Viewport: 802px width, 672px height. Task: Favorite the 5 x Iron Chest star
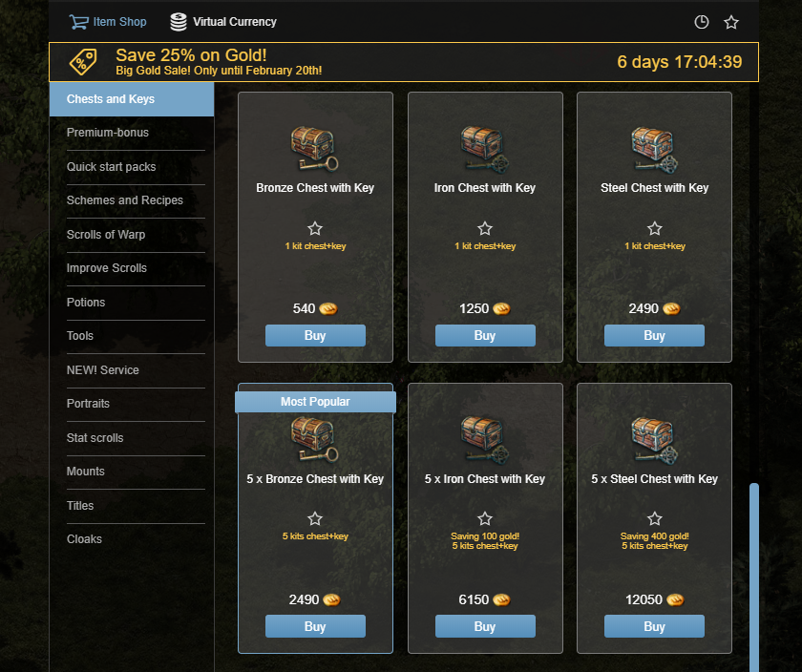tap(485, 518)
